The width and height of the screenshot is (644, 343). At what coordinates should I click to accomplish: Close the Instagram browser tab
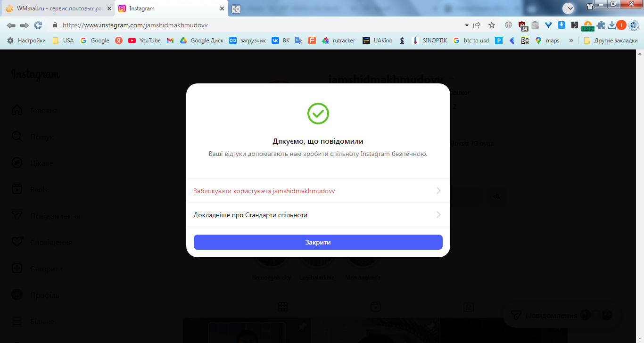pyautogui.click(x=222, y=8)
